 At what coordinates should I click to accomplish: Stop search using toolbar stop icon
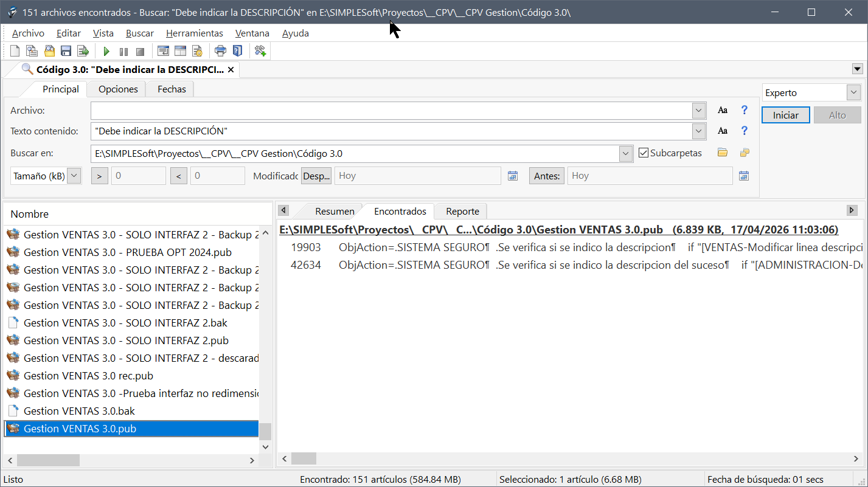coord(140,52)
